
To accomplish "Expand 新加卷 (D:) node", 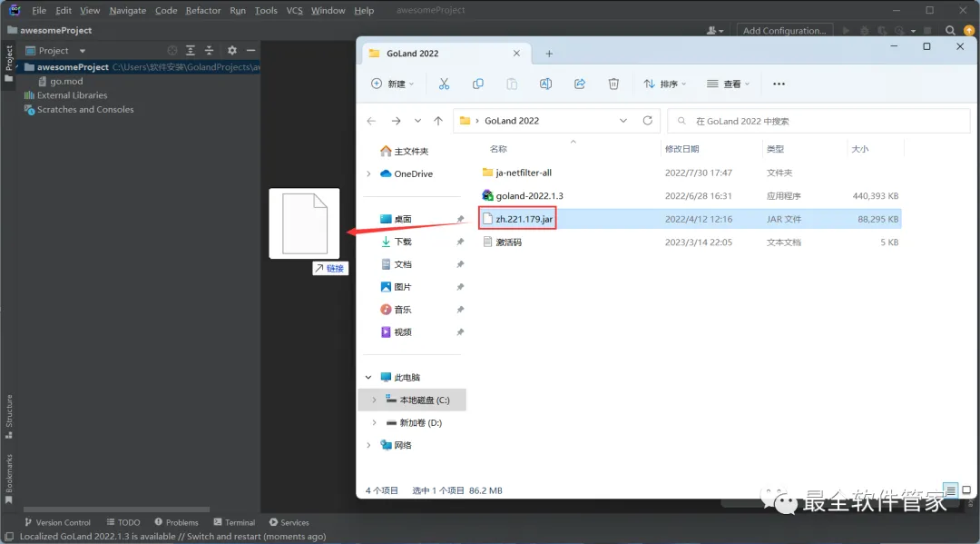I will click(x=375, y=422).
